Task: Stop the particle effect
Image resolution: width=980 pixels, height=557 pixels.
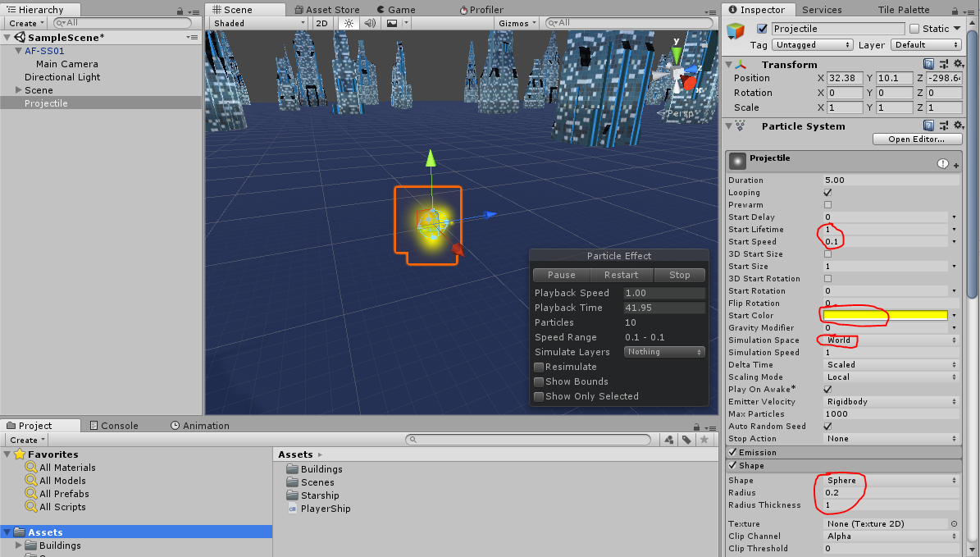Action: click(x=679, y=275)
